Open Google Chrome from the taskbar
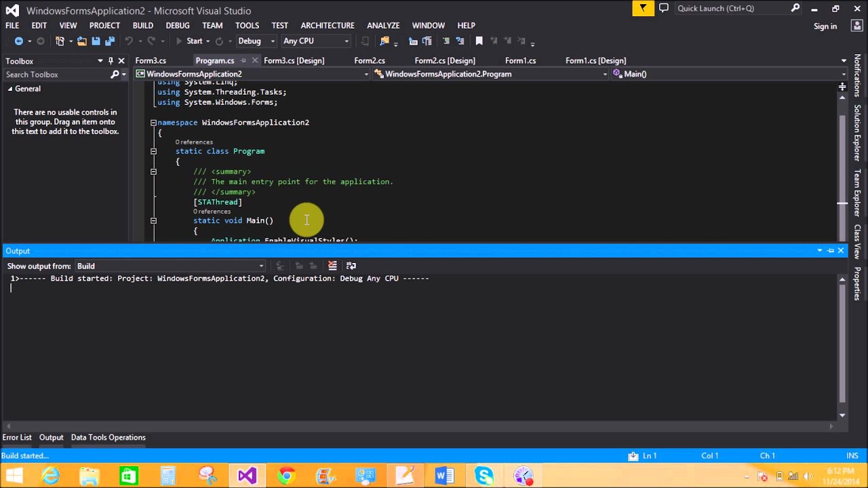This screenshot has height=488, width=868. point(286,475)
